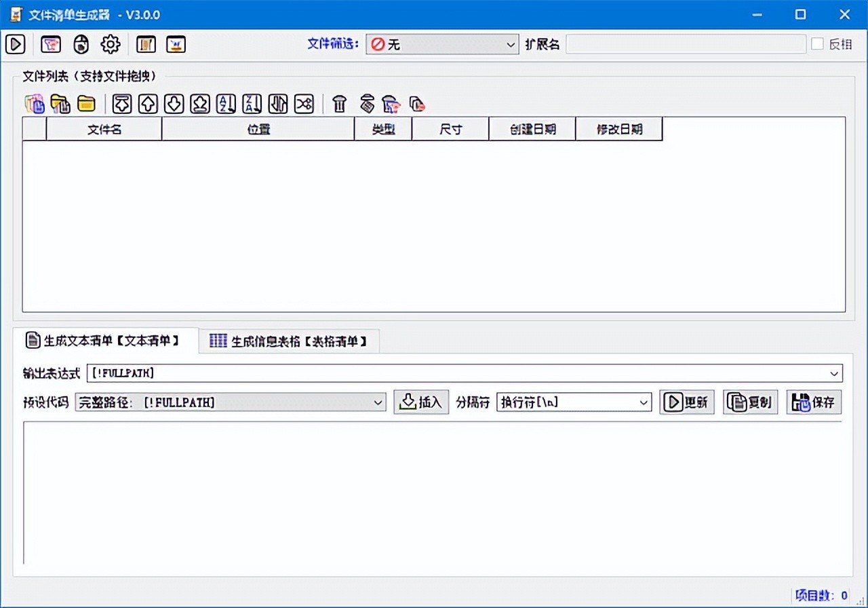Move item up with the up arrow icon
This screenshot has height=608, width=868.
click(x=149, y=104)
